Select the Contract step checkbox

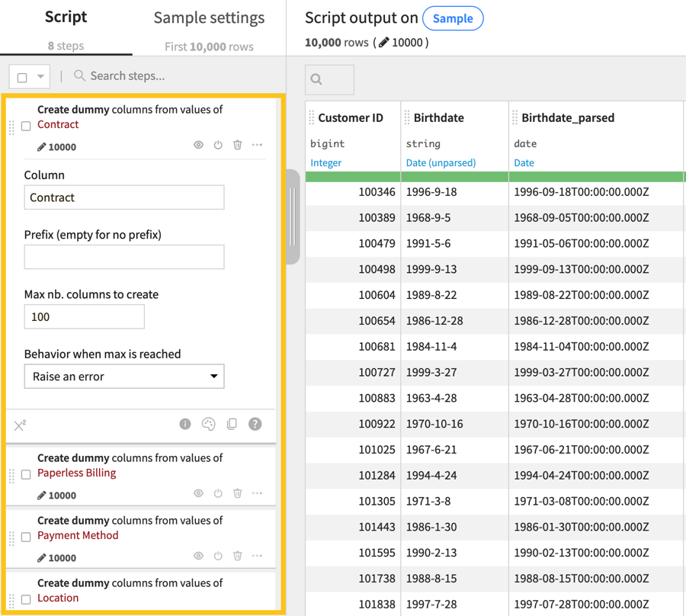tap(26, 126)
